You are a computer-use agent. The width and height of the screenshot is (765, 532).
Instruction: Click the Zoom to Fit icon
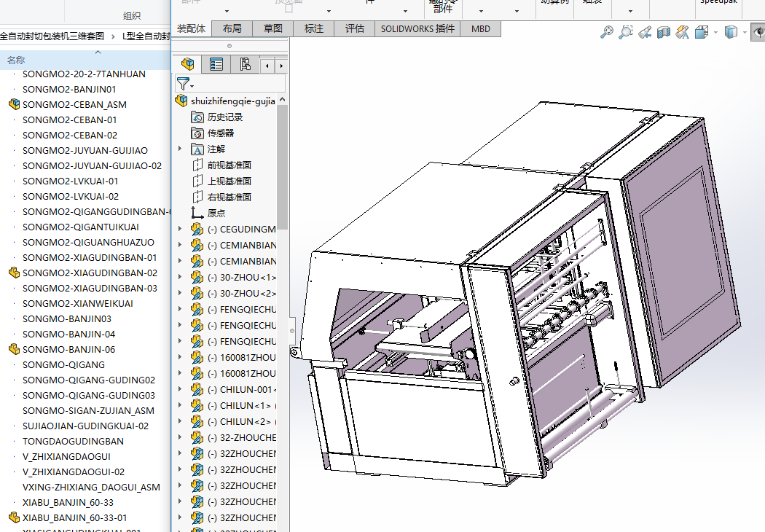tap(607, 32)
